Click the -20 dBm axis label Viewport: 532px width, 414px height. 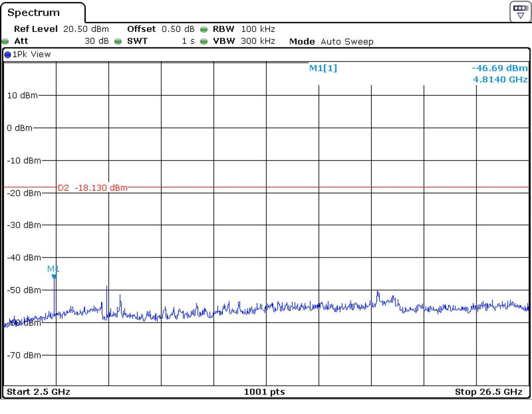coord(24,193)
